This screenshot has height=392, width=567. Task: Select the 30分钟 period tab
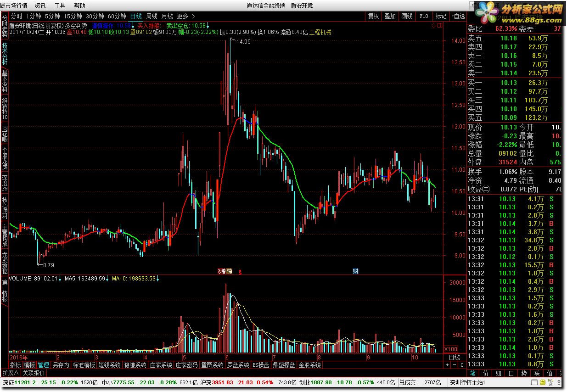tap(95, 16)
